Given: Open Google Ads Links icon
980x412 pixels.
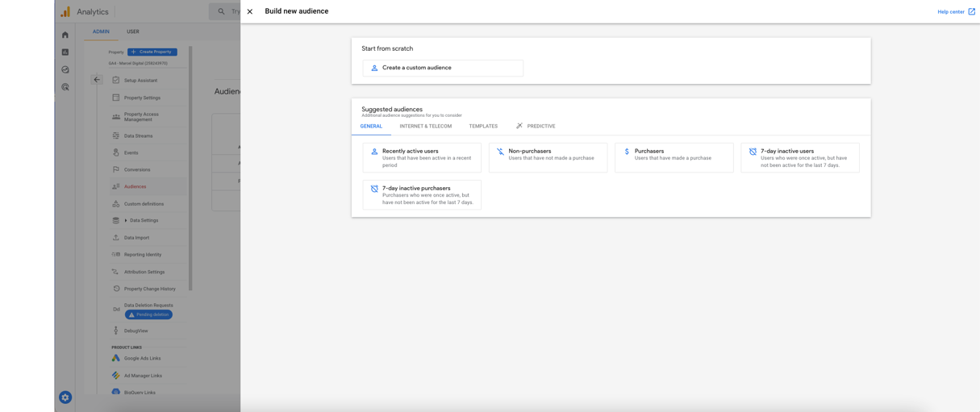Looking at the screenshot, I should pos(116,358).
